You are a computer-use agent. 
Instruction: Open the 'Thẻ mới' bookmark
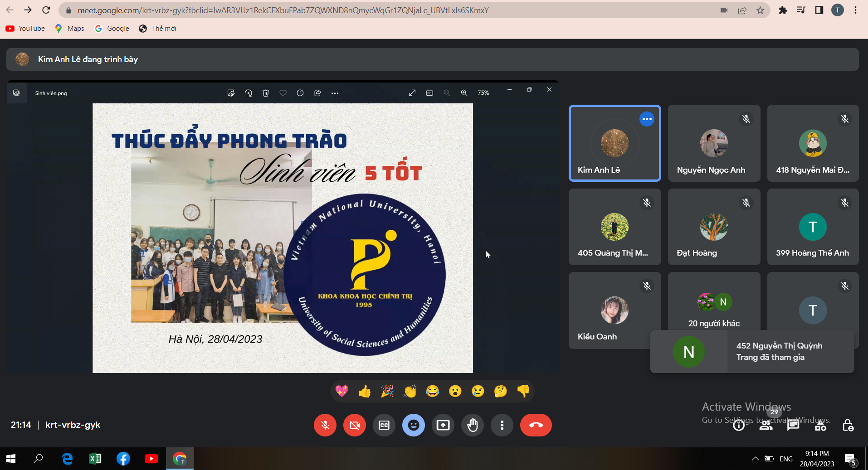158,29
